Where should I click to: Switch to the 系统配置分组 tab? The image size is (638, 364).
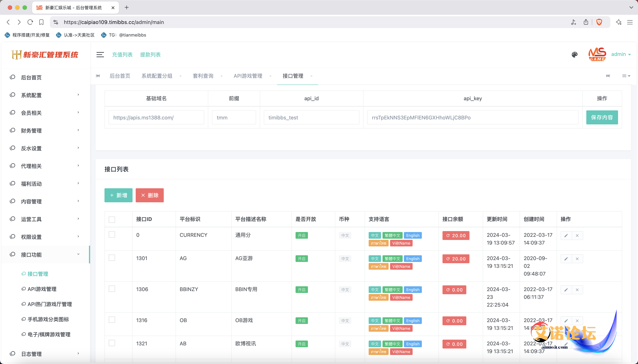(157, 76)
